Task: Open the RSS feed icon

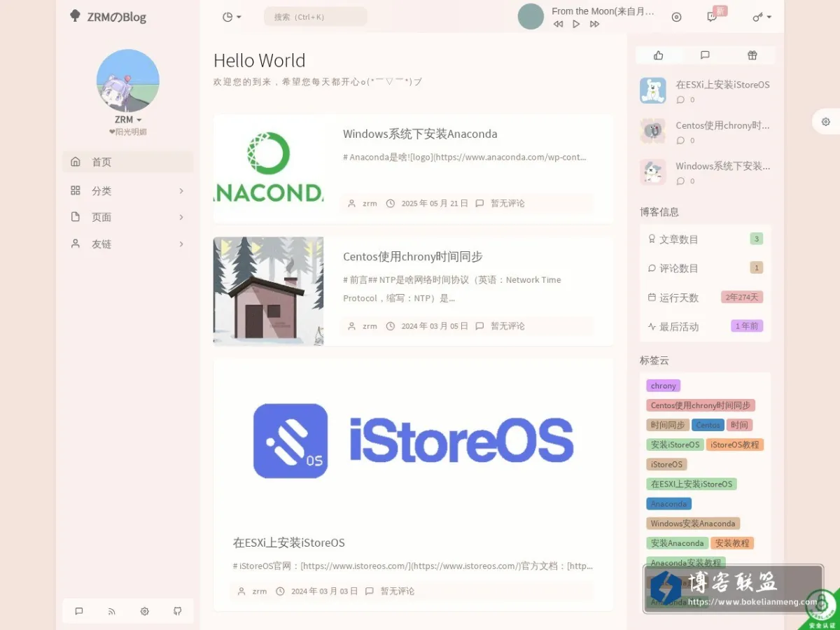Action: point(112,611)
